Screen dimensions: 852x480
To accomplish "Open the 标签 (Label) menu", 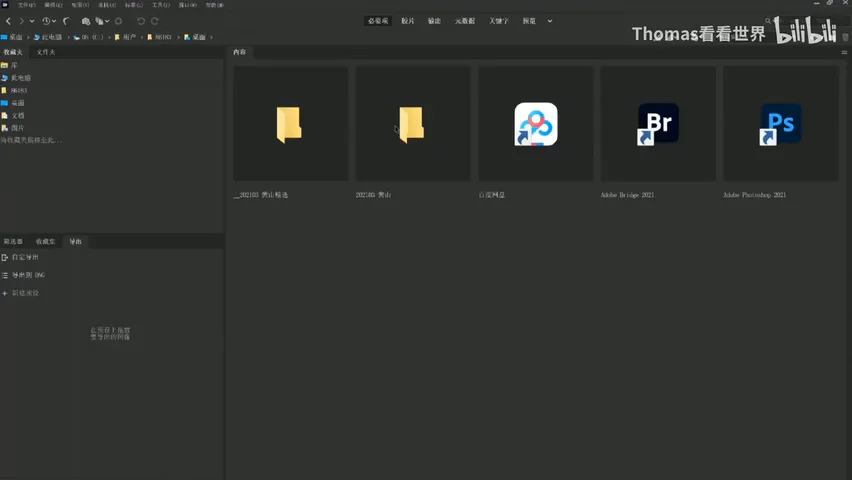I will 134,5.
